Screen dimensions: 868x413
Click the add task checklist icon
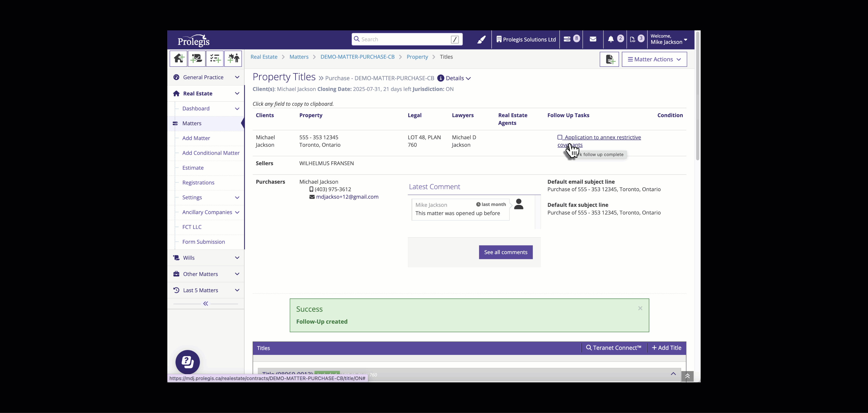coord(215,59)
